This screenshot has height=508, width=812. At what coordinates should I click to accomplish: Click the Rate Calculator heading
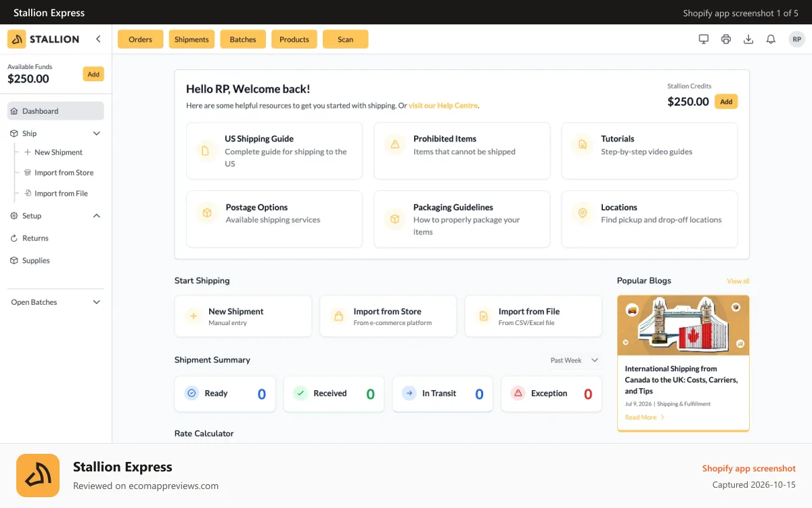coord(204,433)
